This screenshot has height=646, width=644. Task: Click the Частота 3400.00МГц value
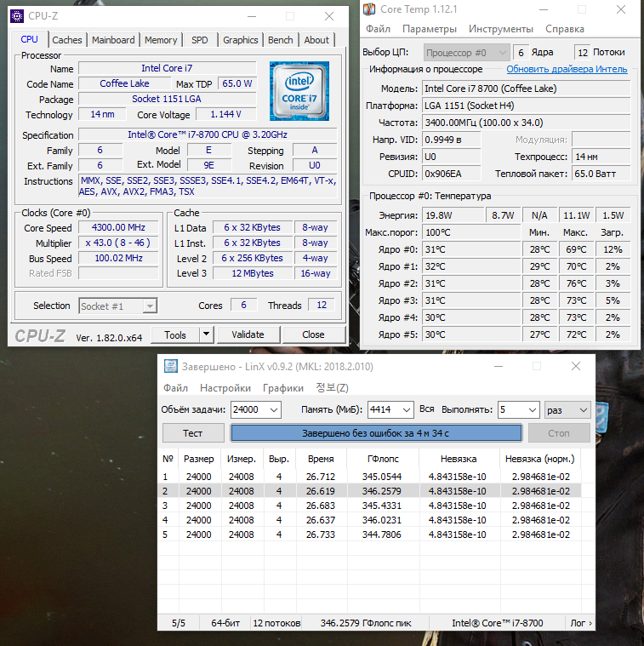[x=527, y=123]
